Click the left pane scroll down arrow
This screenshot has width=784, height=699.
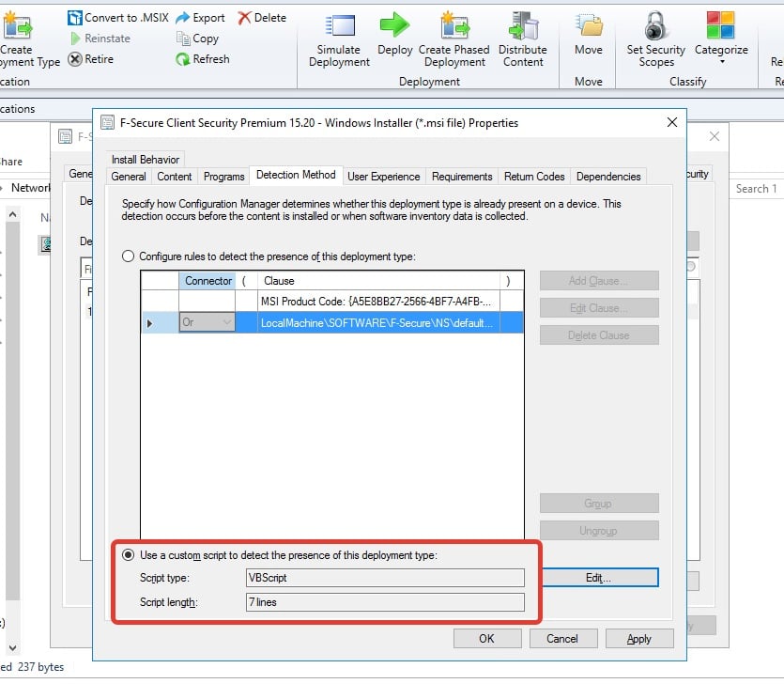coord(13,647)
